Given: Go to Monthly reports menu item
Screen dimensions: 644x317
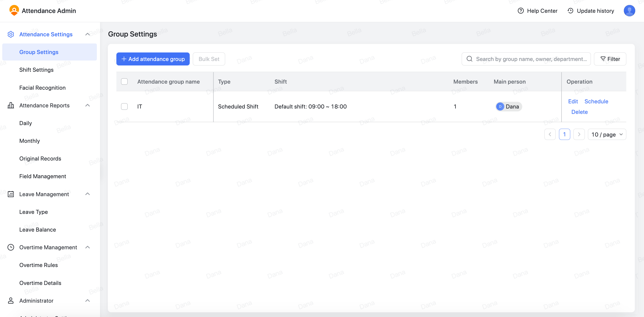Looking at the screenshot, I should (30, 141).
